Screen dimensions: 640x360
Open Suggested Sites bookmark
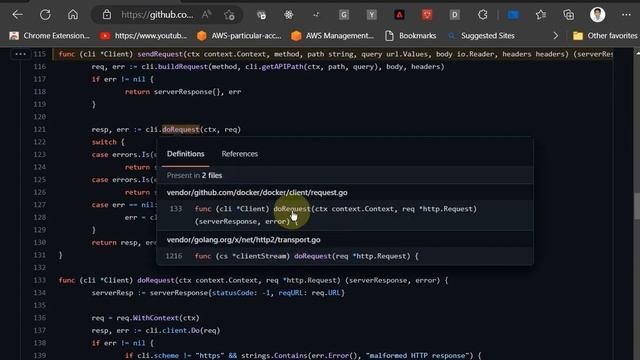pos(481,36)
